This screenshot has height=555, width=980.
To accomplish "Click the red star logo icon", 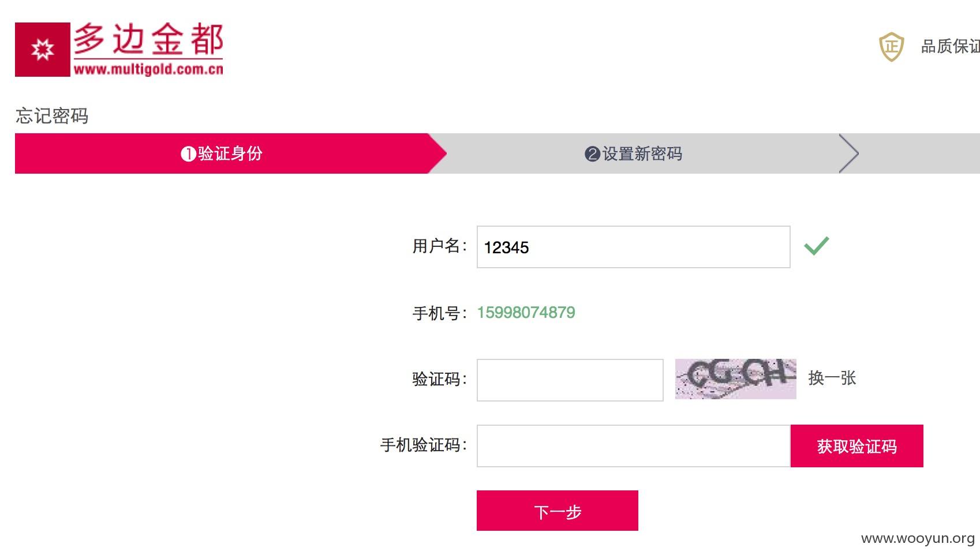I will [43, 50].
